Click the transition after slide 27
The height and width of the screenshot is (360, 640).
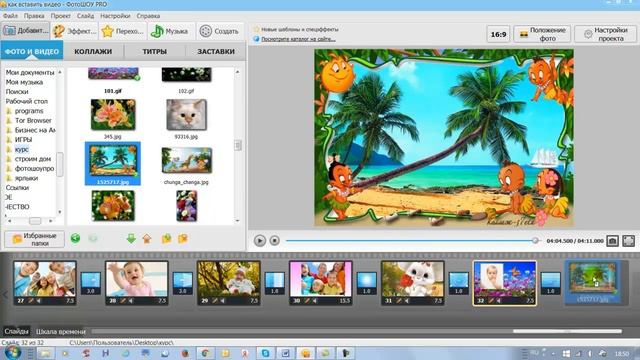[x=91, y=283]
